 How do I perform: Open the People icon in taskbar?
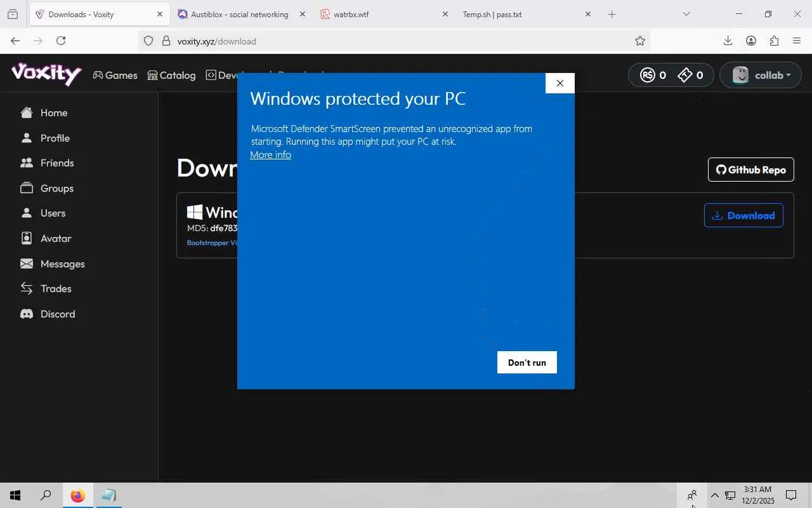point(692,495)
